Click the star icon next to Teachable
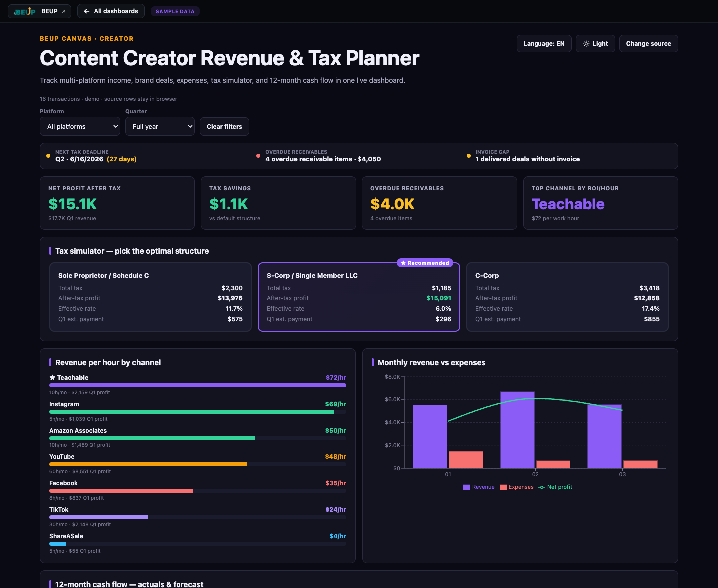The width and height of the screenshot is (718, 588). [x=52, y=377]
